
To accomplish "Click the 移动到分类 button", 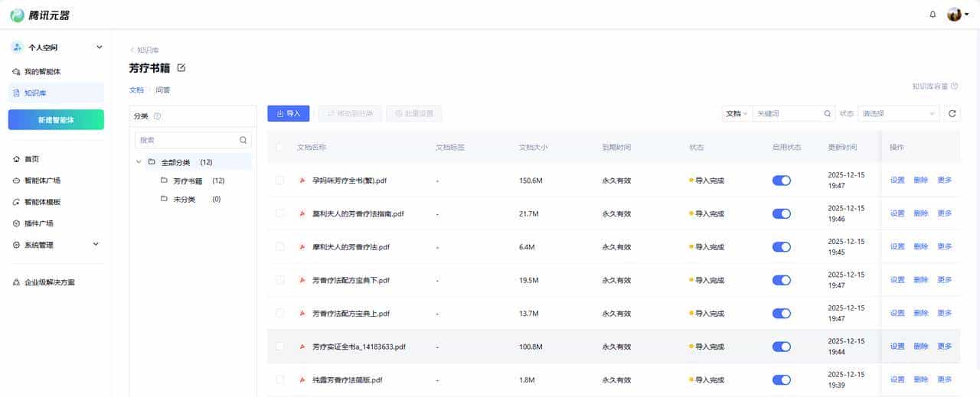I will (x=350, y=113).
